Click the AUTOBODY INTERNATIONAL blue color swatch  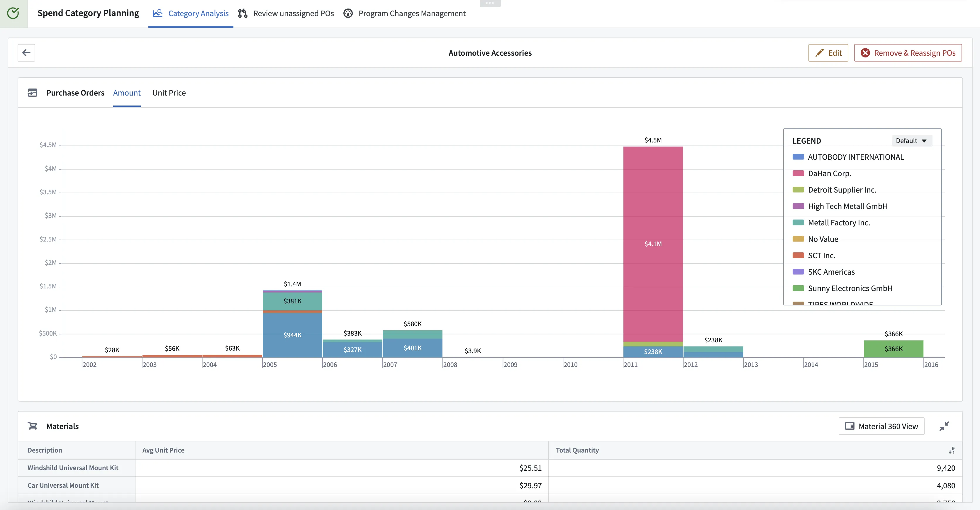click(798, 157)
